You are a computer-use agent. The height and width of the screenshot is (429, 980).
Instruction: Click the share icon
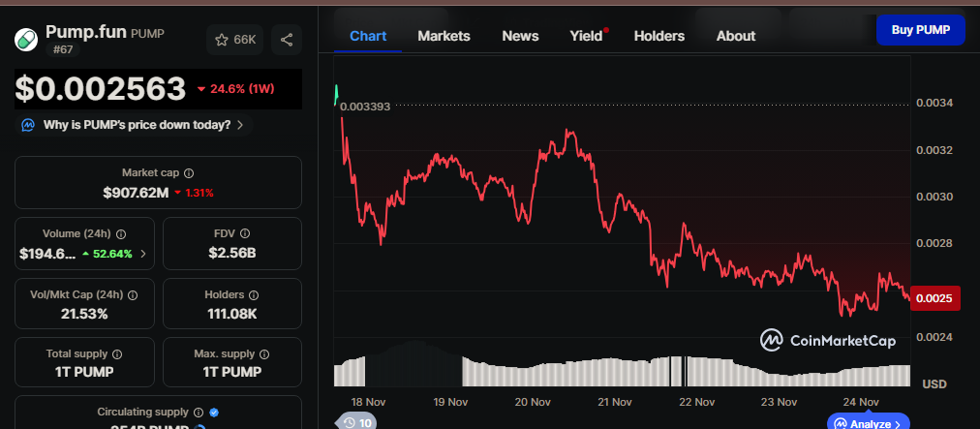[x=287, y=40]
